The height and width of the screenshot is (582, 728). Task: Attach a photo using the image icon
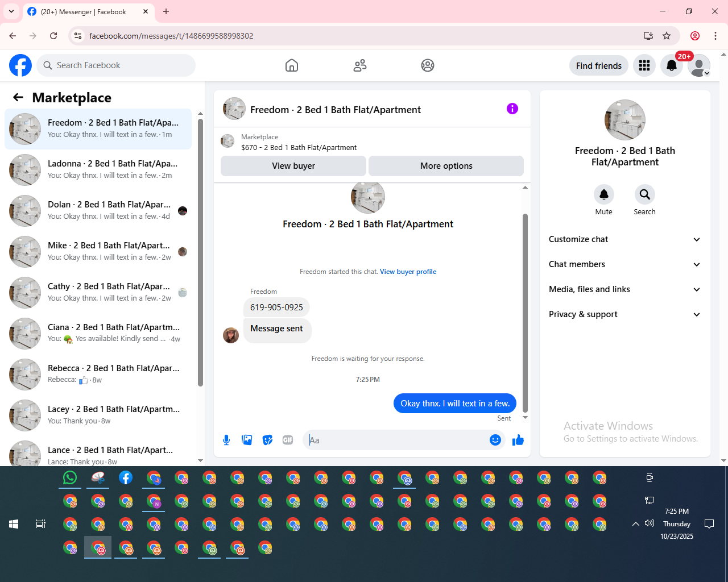247,440
